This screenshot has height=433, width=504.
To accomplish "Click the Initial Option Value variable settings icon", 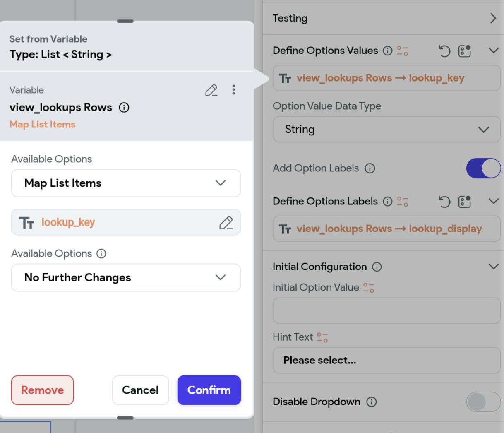I will (368, 288).
